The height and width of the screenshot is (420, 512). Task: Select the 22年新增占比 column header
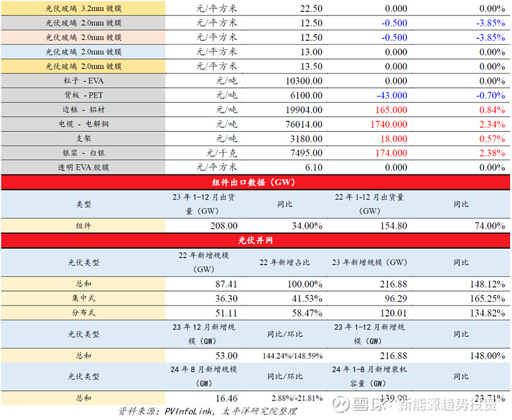coord(284,262)
